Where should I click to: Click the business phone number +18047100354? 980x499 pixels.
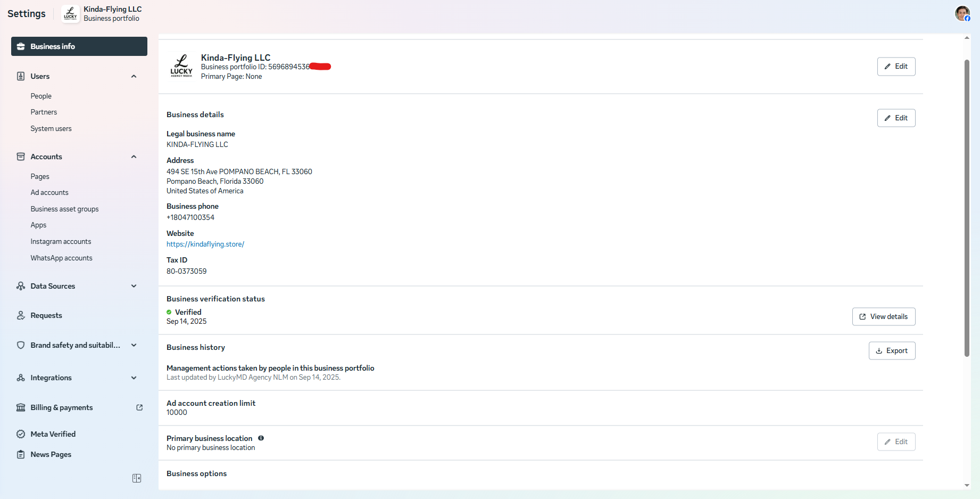190,217
